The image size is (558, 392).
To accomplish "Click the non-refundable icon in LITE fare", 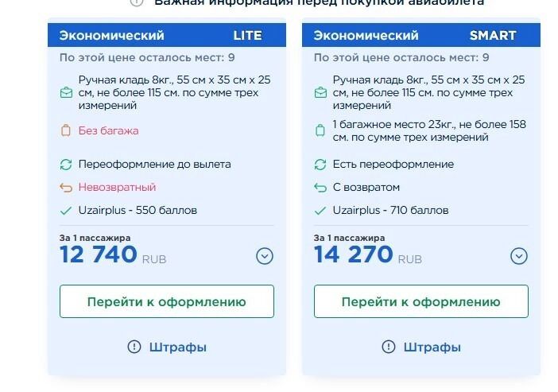I will (66, 188).
